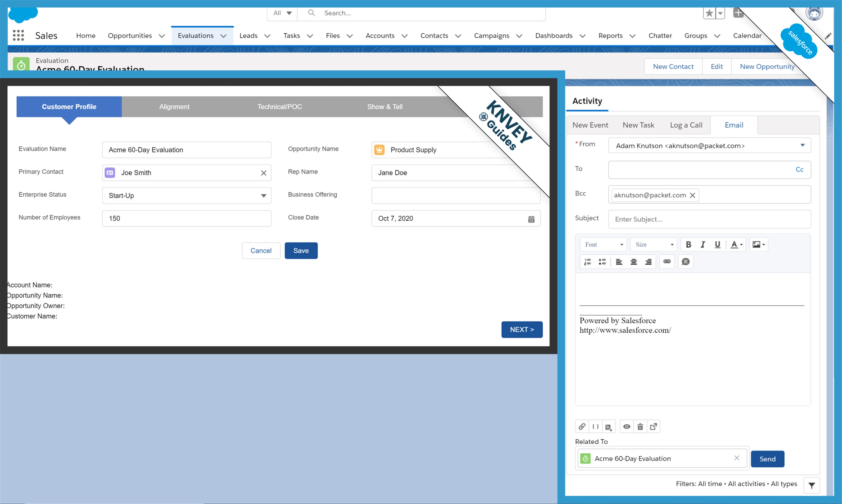The image size is (842, 504).
Task: Click the Favorites star icon
Action: (709, 13)
